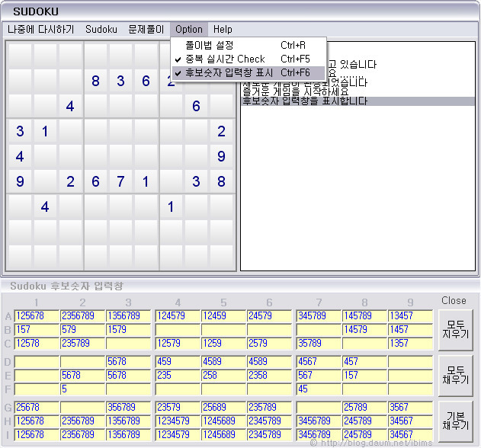
Task: Click the candidate field containing 45
Action: point(317,389)
